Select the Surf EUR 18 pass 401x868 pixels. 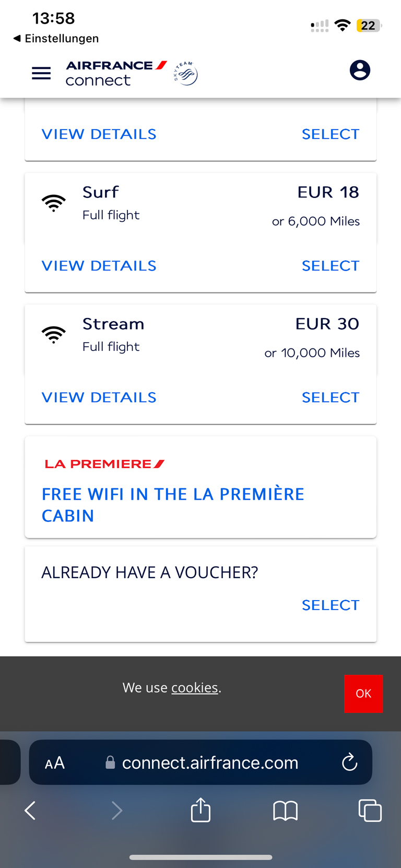[331, 266]
